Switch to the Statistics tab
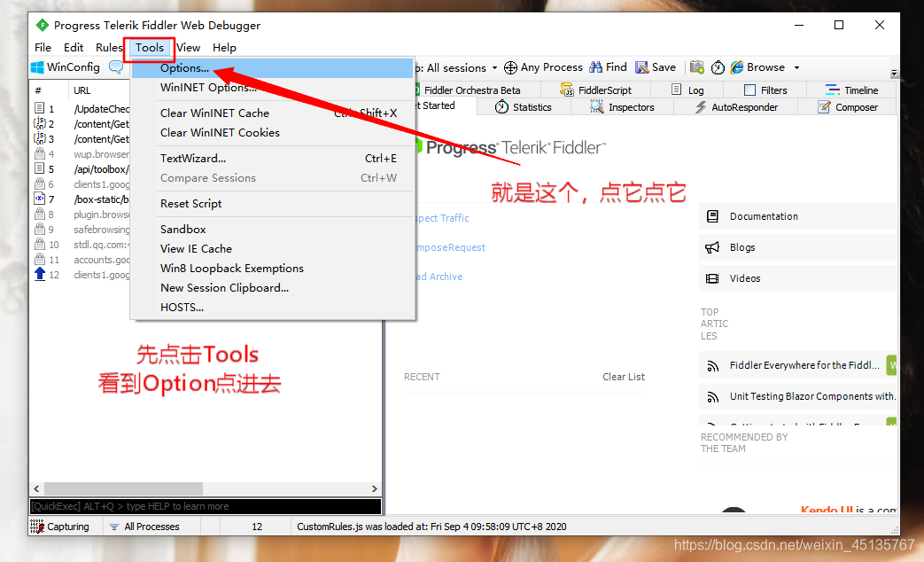Screen dimensions: 924x562 point(524,107)
